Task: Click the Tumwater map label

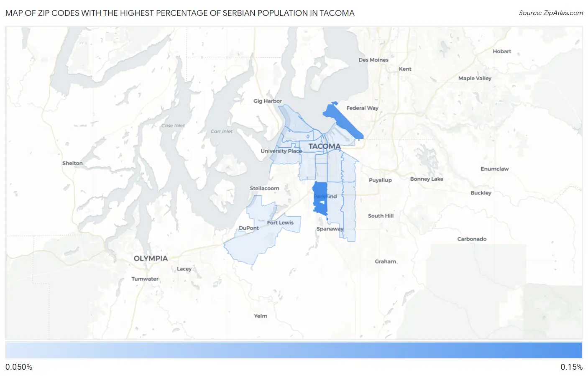Action: (x=145, y=279)
